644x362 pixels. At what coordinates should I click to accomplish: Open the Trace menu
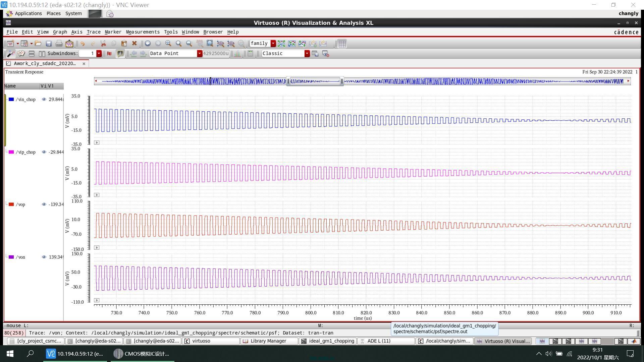94,32
